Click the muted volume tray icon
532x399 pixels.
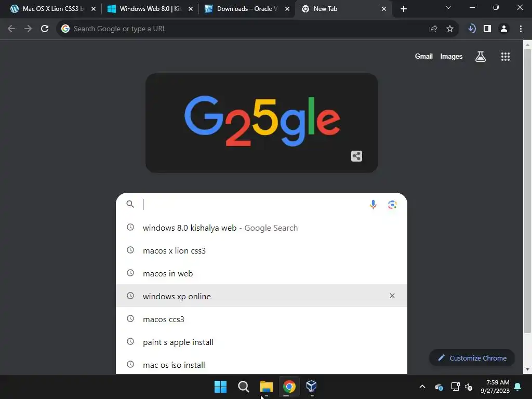point(469,387)
